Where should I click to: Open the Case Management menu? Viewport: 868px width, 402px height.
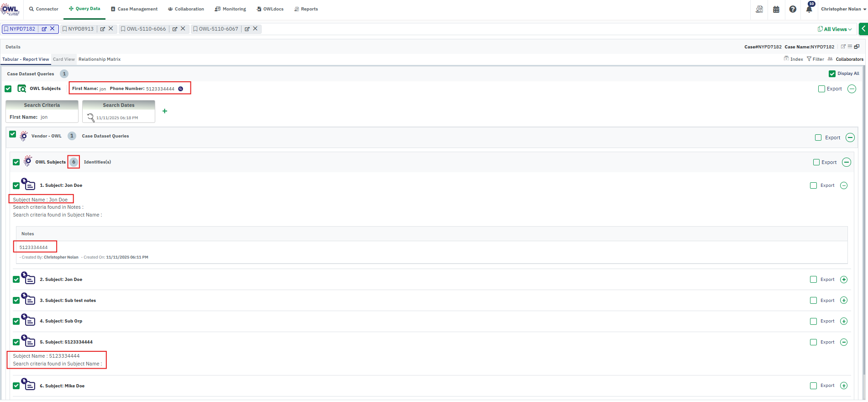[x=134, y=9]
